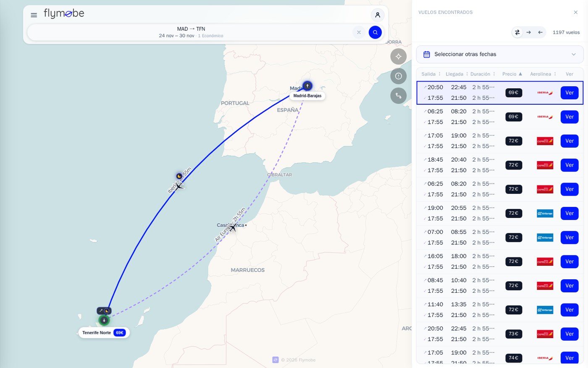Click the 69€ price badge at Tenerife Norte
Viewport: 588px width, 368px height.
point(120,333)
